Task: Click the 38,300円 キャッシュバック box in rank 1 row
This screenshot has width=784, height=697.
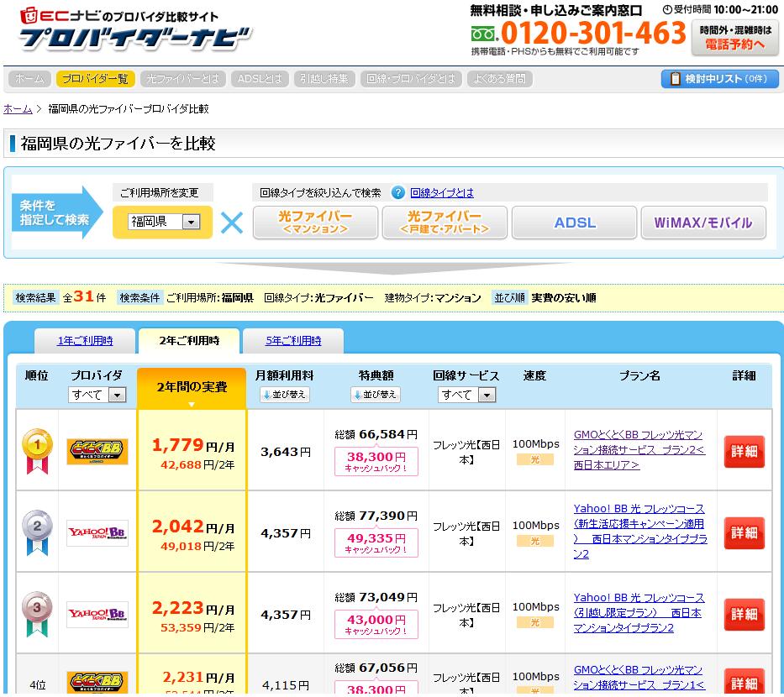Action: (x=376, y=461)
